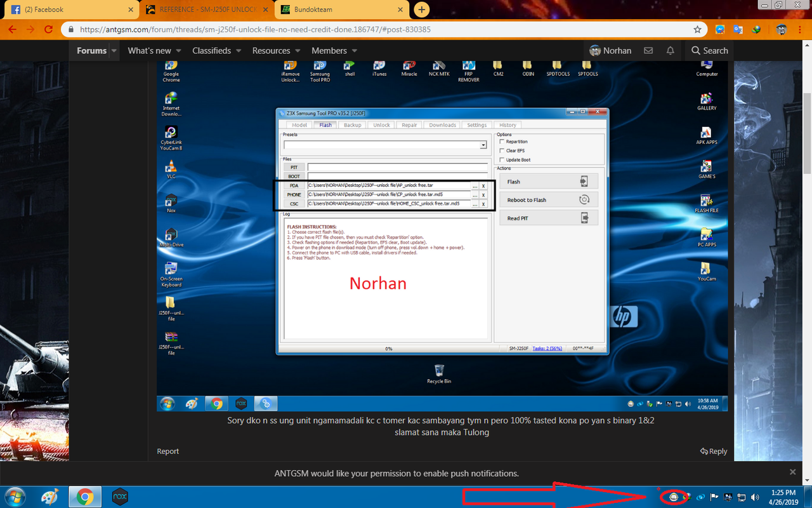Image resolution: width=812 pixels, height=508 pixels.
Task: Close the REFERENCE SM-J250F browser tab
Action: click(266, 10)
